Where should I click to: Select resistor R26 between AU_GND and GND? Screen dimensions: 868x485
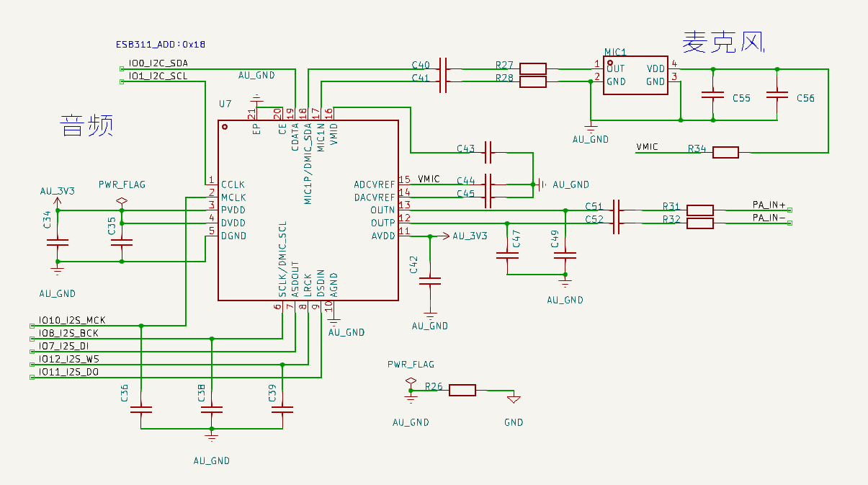coord(462,390)
